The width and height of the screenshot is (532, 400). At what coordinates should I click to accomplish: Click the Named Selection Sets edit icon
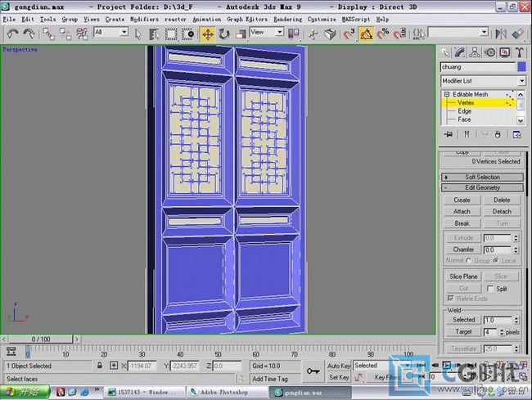point(419,34)
